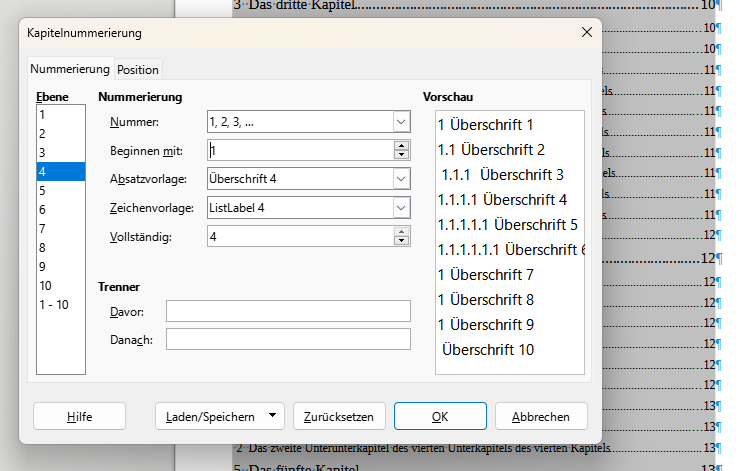Click 'Überschrift 10' in preview
The image size is (756, 471).
488,350
